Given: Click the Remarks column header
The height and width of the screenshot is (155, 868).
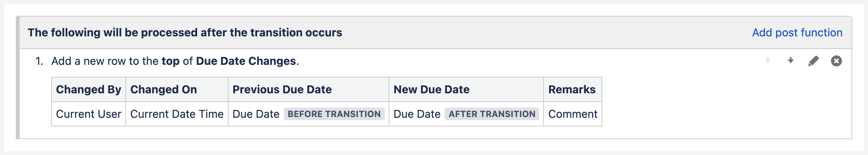Looking at the screenshot, I should (573, 89).
